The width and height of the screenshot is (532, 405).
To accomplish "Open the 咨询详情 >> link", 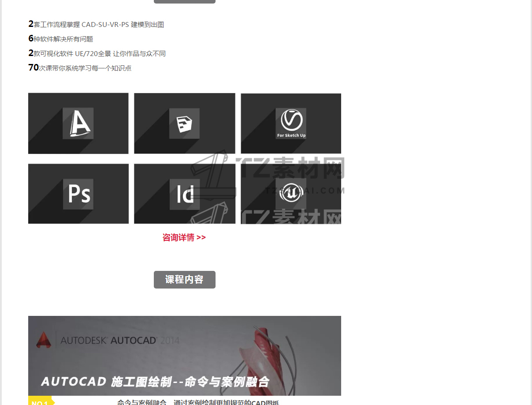I will pos(184,237).
